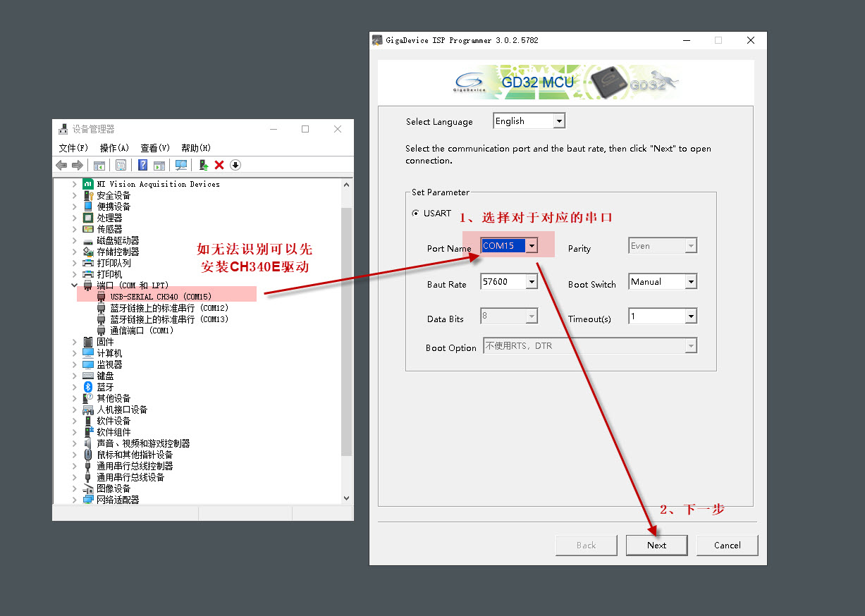
Task: Click the Back arrow in Device Manager toolbar
Action: (61, 165)
